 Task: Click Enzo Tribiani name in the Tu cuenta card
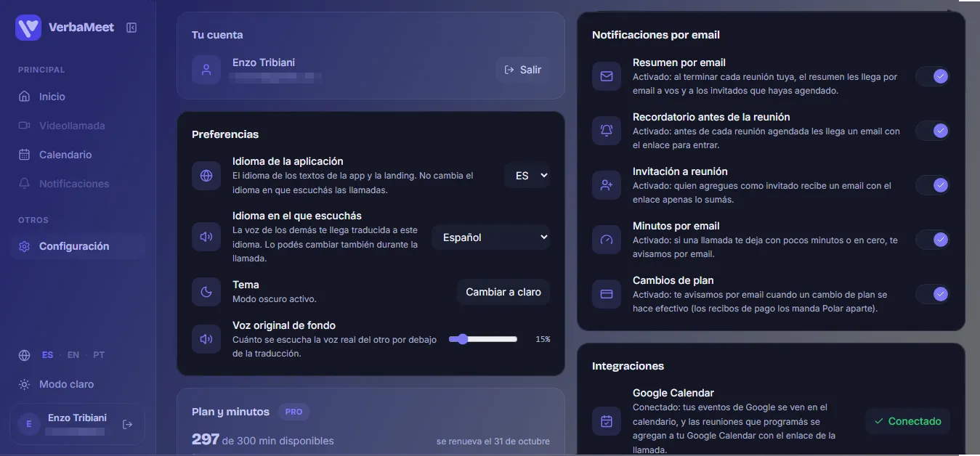point(264,62)
